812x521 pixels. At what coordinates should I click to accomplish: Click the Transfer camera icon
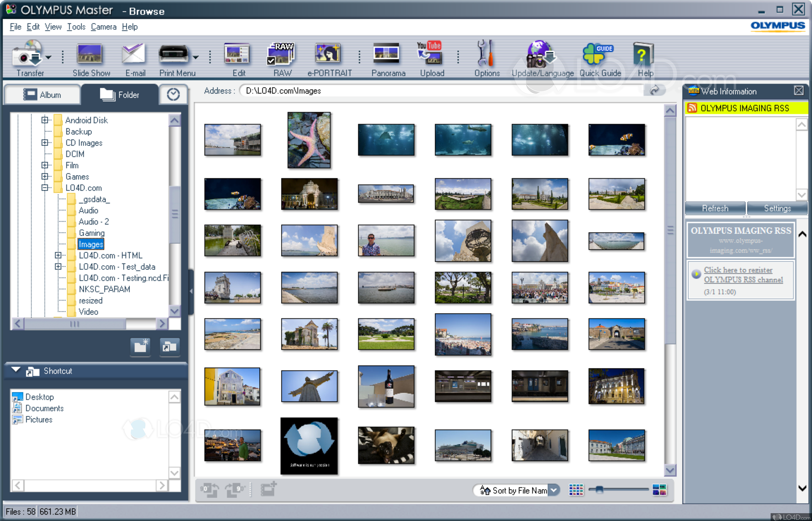(27, 54)
